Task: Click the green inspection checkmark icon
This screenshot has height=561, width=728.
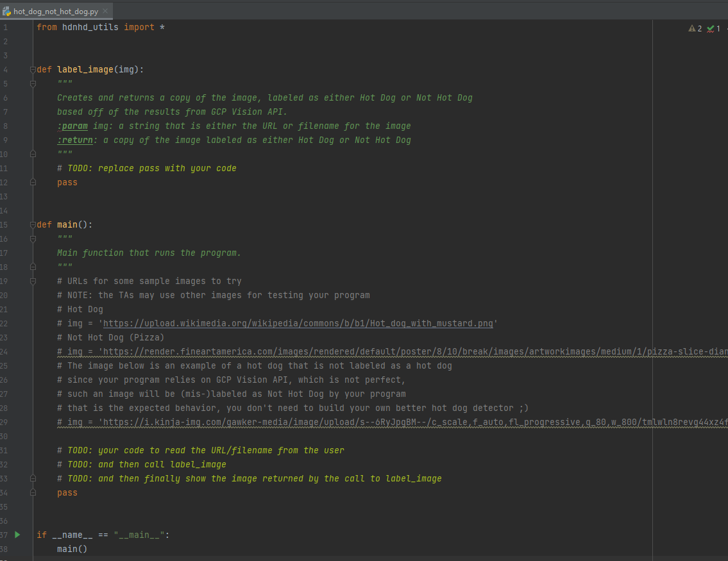Action: (709, 28)
